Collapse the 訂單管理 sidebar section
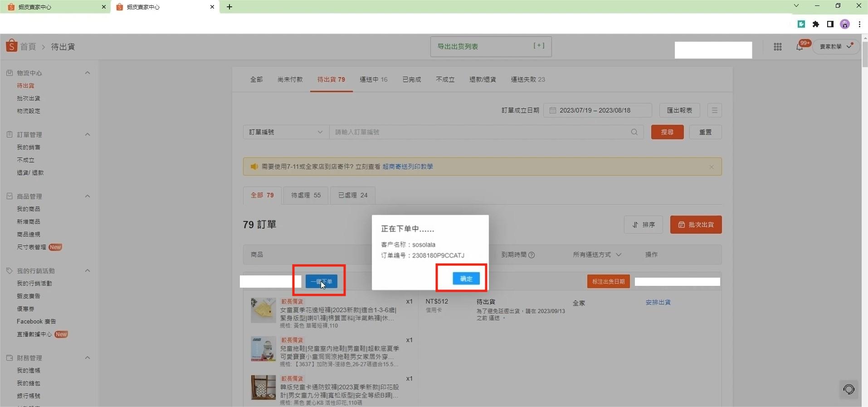 (88, 134)
